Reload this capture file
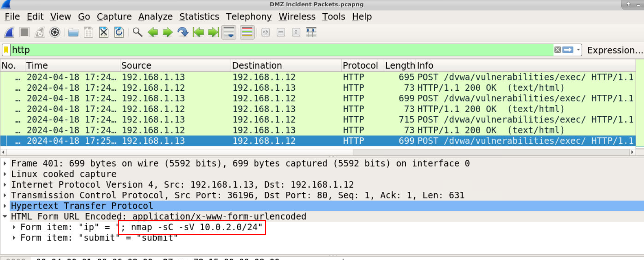This screenshot has height=260, width=644. pyautogui.click(x=119, y=32)
